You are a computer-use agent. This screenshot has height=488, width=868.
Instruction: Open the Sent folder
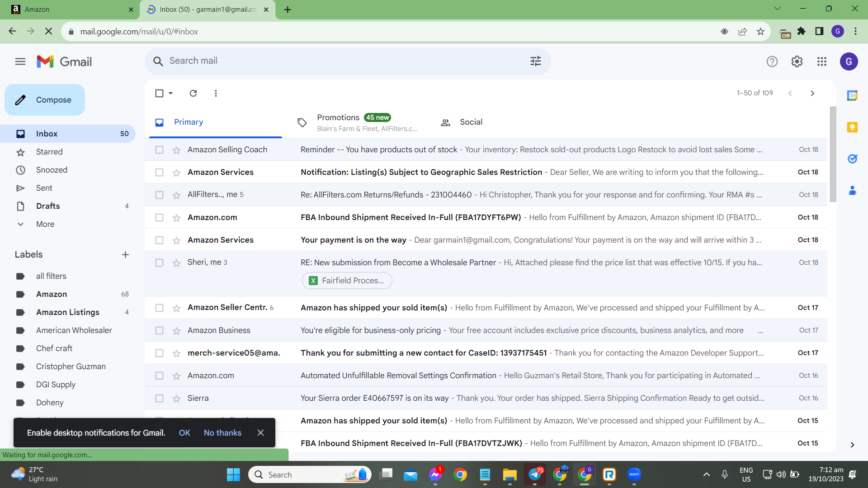coord(44,188)
